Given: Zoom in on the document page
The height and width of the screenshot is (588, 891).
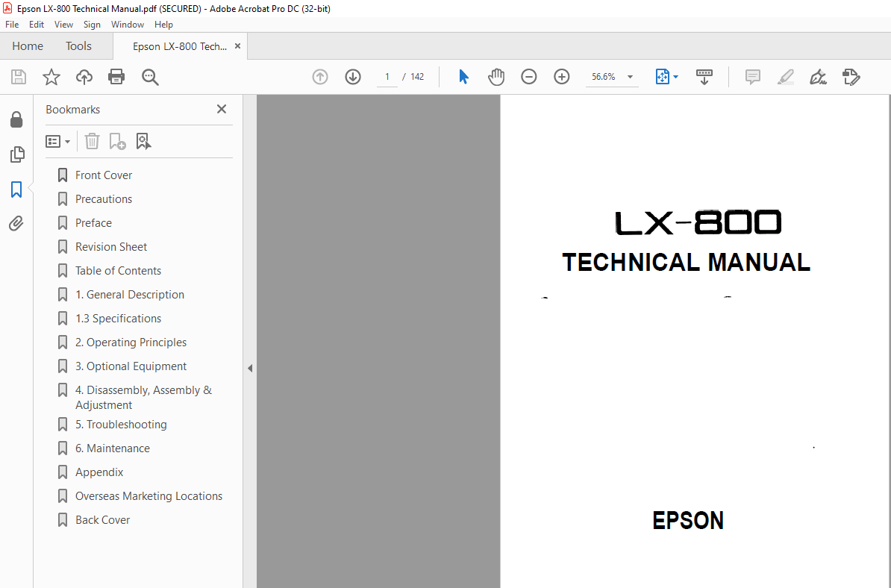Looking at the screenshot, I should [561, 76].
